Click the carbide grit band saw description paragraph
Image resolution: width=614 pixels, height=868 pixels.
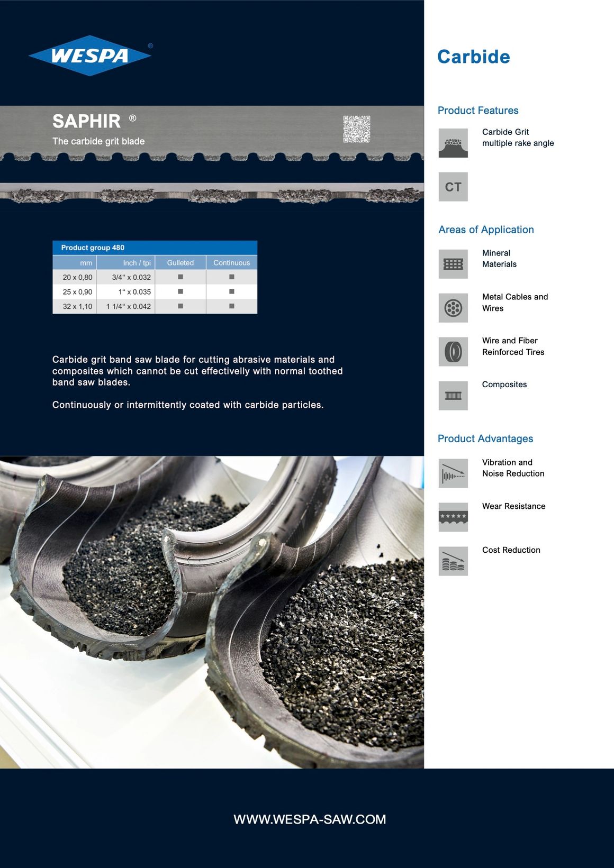click(x=197, y=371)
